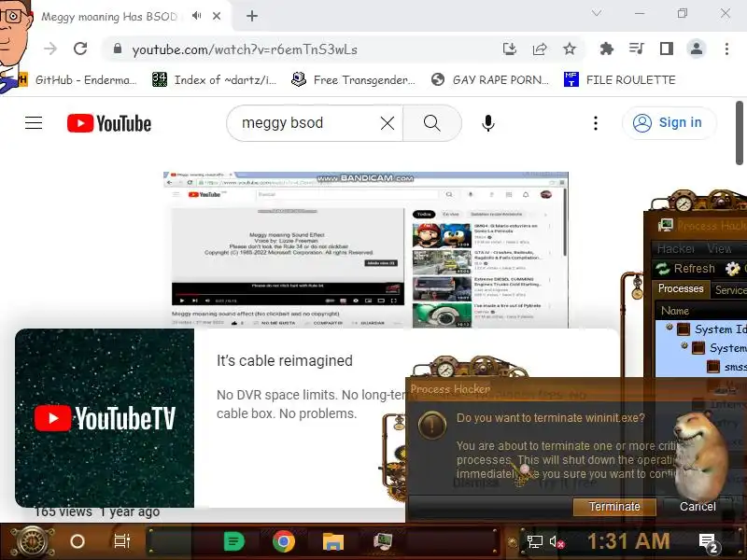
Task: Expand the tab search chevron
Action: pos(597,13)
